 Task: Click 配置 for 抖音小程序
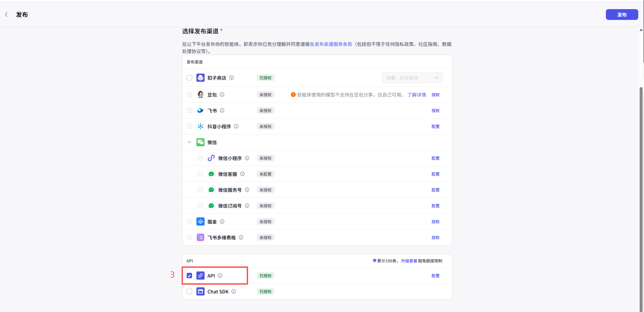[435, 126]
